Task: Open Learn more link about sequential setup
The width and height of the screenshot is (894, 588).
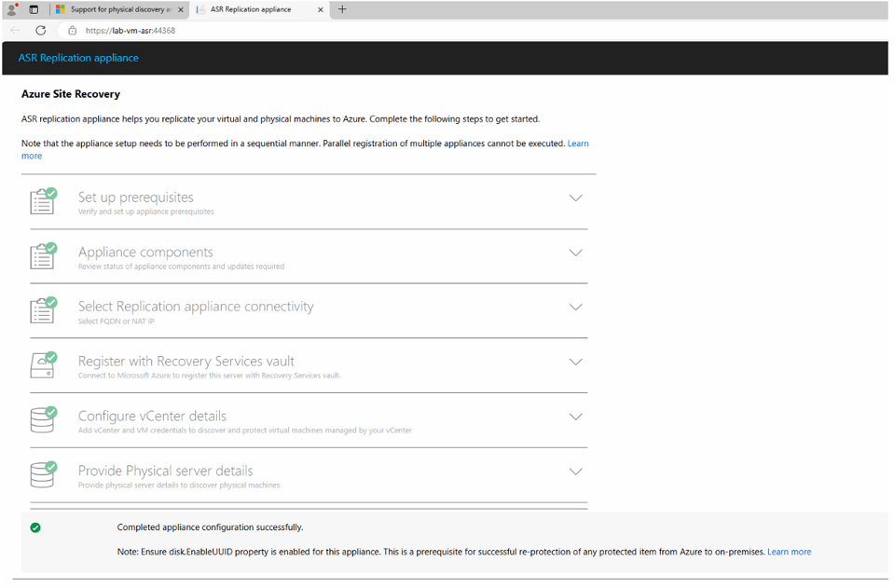Action: pos(578,144)
